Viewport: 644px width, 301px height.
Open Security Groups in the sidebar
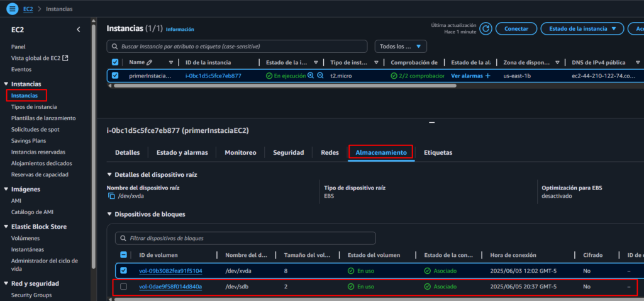31,295
